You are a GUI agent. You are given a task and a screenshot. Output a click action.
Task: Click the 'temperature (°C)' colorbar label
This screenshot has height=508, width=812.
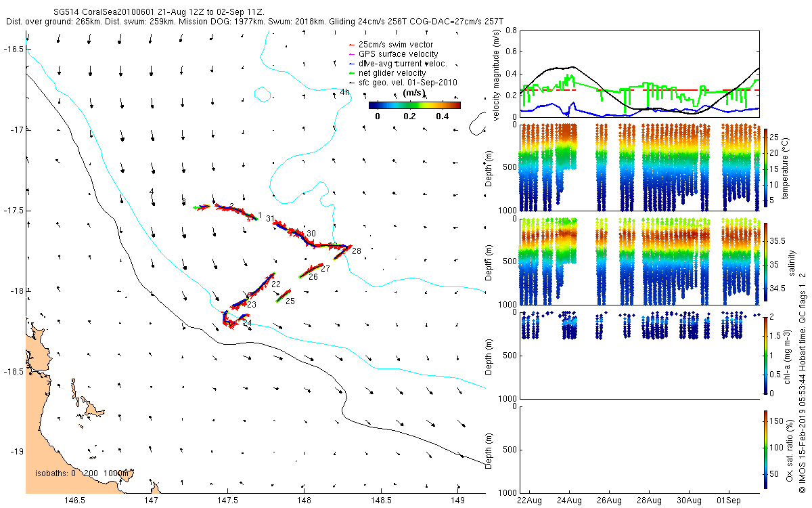786,167
